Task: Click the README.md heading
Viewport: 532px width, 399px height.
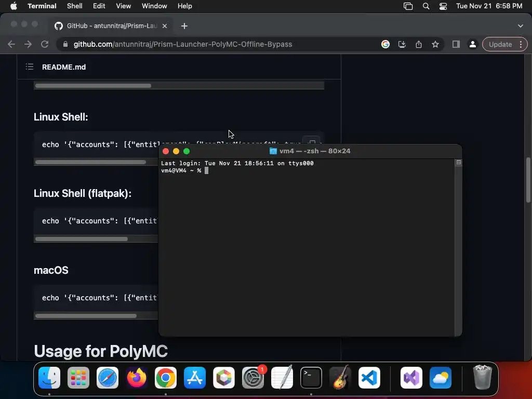Action: 64,67
